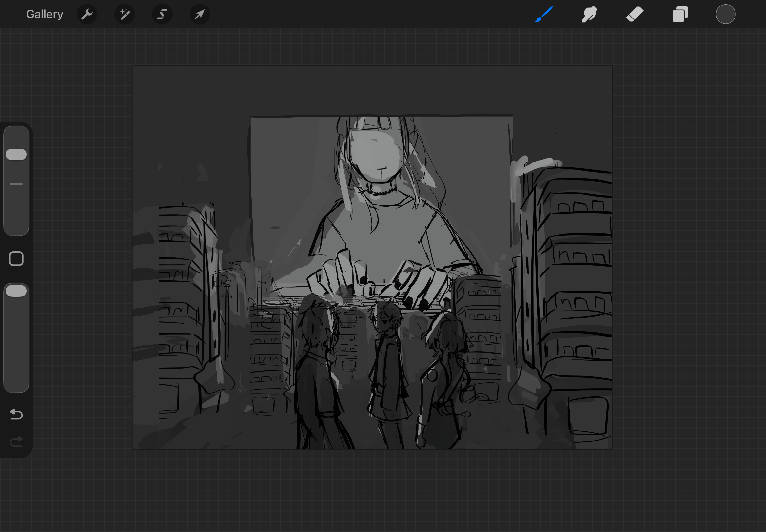Tap the giant girl's face on the canvas
Image resolution: width=766 pixels, height=532 pixels.
point(376,154)
